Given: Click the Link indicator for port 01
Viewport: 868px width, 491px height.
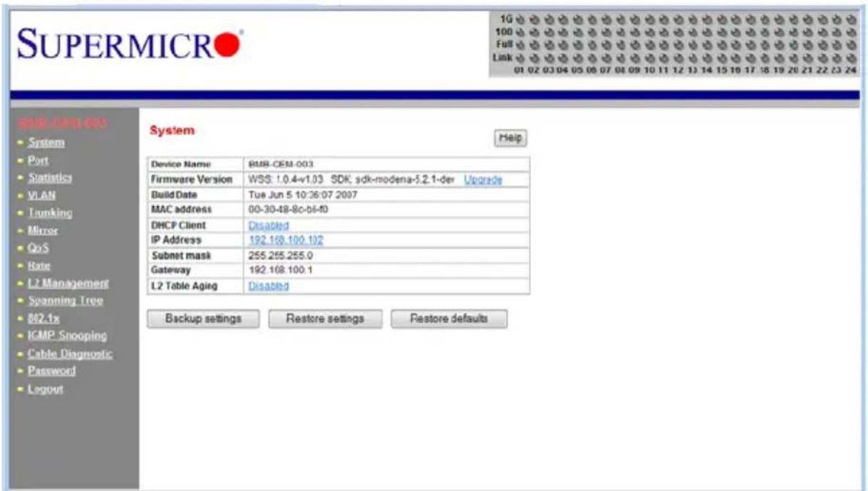Looking at the screenshot, I should click(520, 57).
